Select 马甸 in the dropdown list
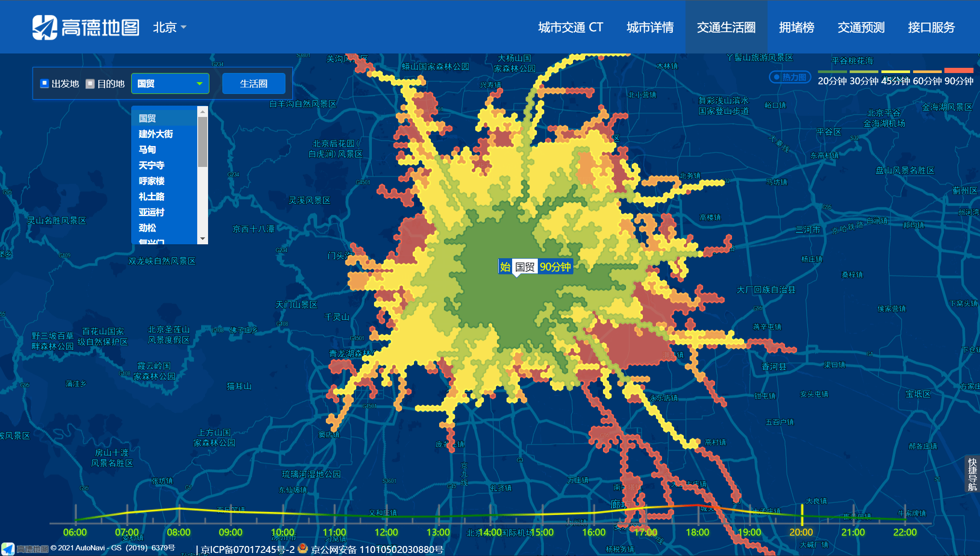 point(164,150)
